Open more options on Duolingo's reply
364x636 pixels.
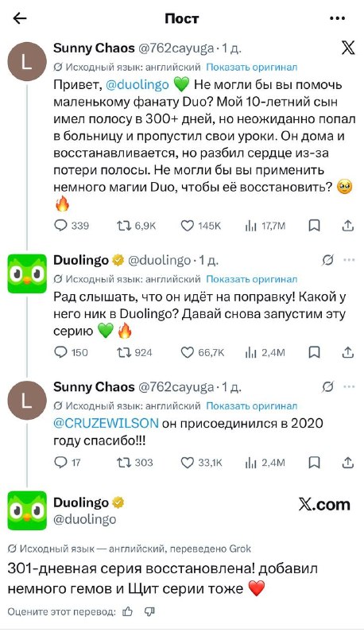coord(349,260)
